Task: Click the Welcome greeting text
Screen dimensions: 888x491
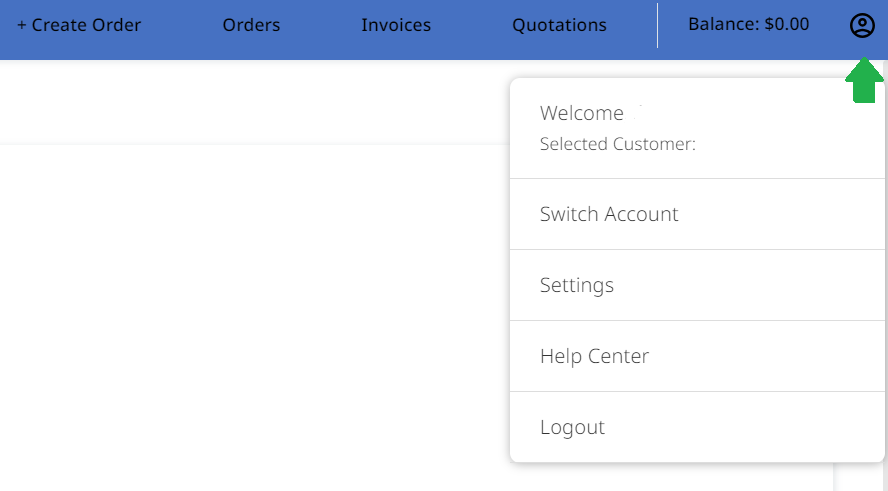Action: click(x=581, y=113)
